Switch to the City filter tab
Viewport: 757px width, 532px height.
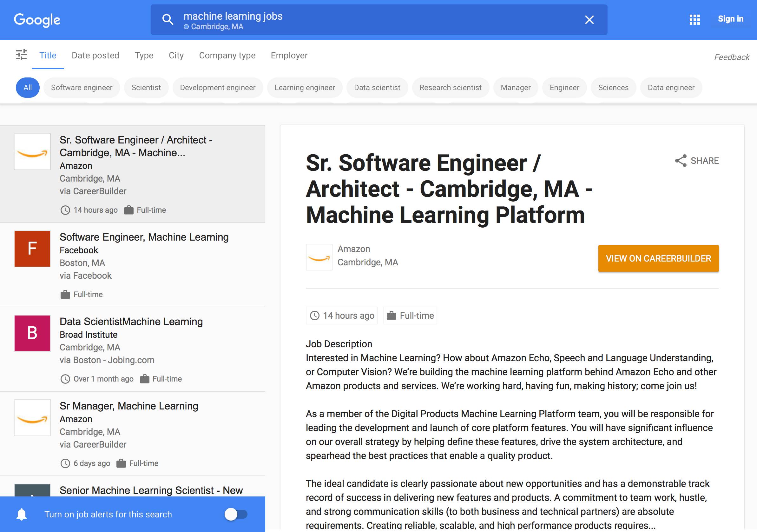click(x=176, y=56)
